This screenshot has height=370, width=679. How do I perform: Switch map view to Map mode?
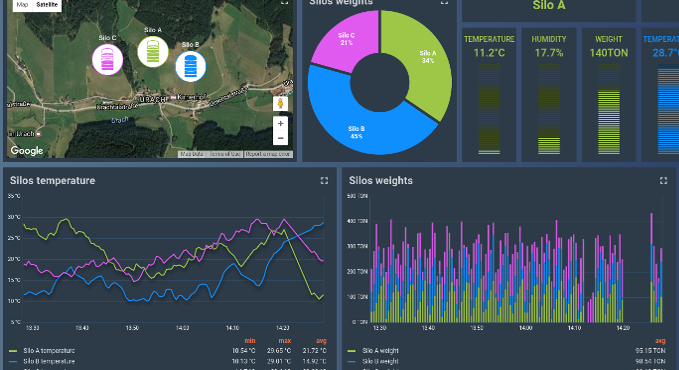[22, 5]
